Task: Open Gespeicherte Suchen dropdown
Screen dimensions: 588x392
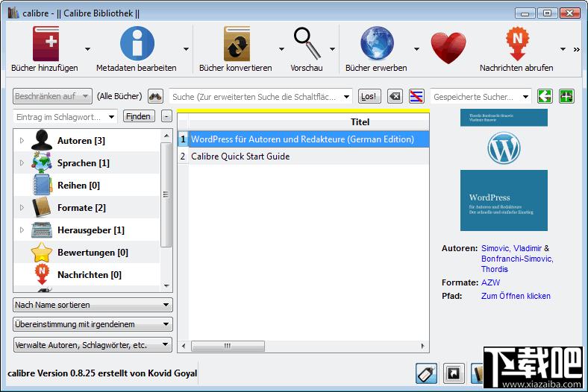Action: tap(481, 97)
